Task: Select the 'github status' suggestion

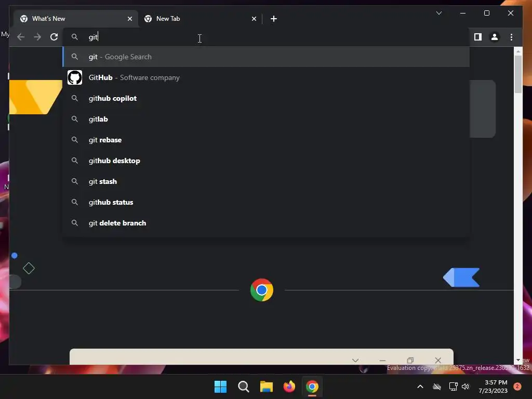Action: [x=267, y=202]
